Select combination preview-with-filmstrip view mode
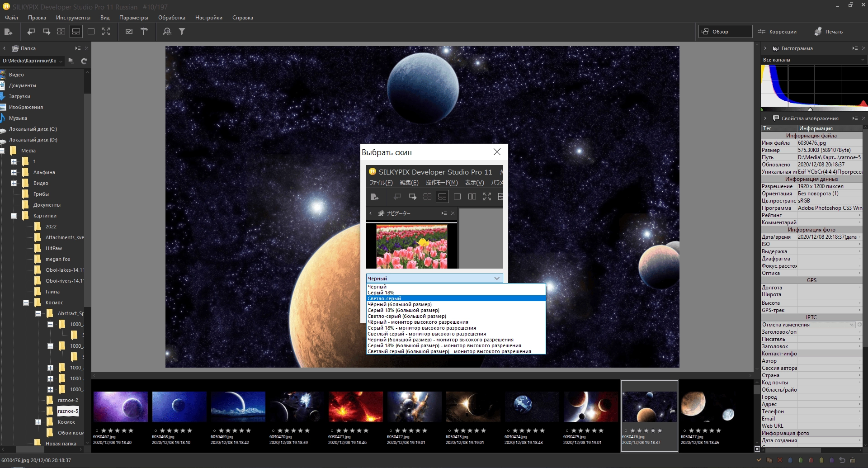The width and height of the screenshot is (868, 468). [76, 32]
